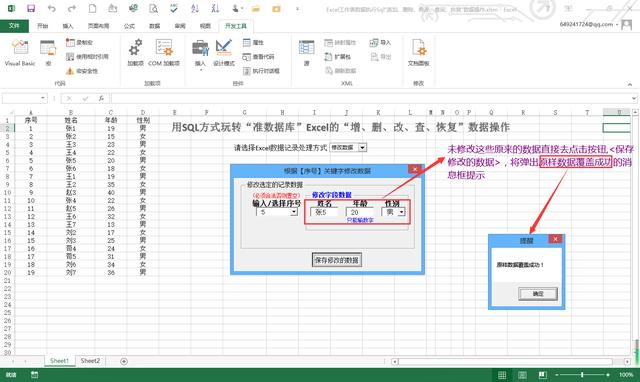Click Undo arrow in quick access toolbar
This screenshot has width=640, height=382.
(x=51, y=9)
